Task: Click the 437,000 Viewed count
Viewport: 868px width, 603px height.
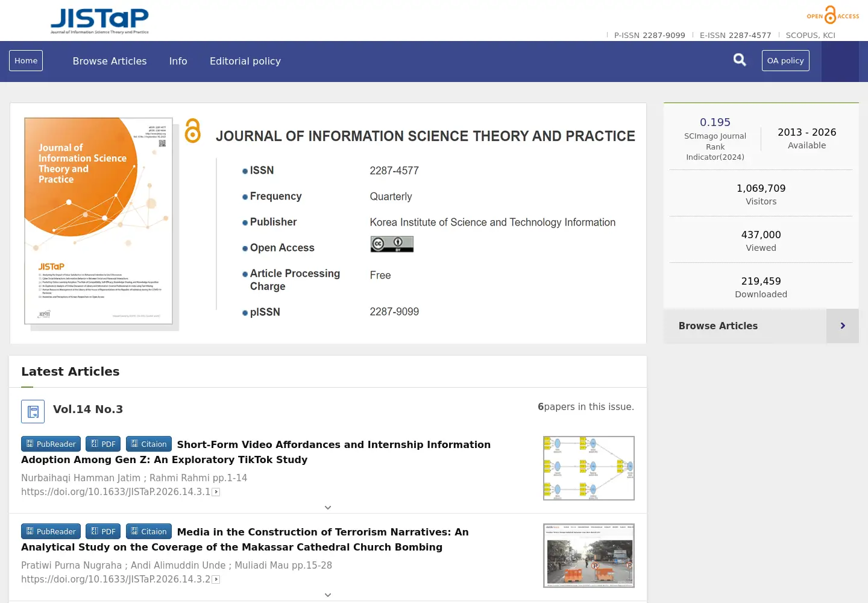Action: [761, 235]
